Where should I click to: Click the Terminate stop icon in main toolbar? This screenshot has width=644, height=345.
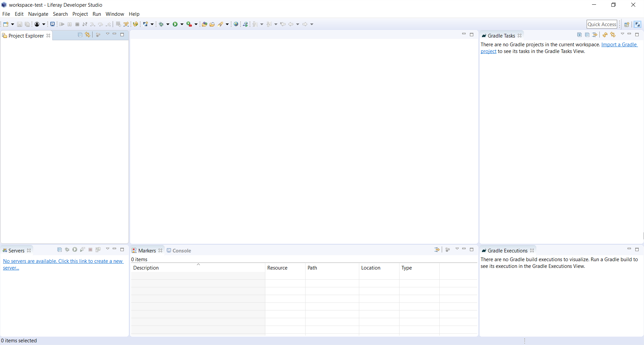tap(77, 24)
